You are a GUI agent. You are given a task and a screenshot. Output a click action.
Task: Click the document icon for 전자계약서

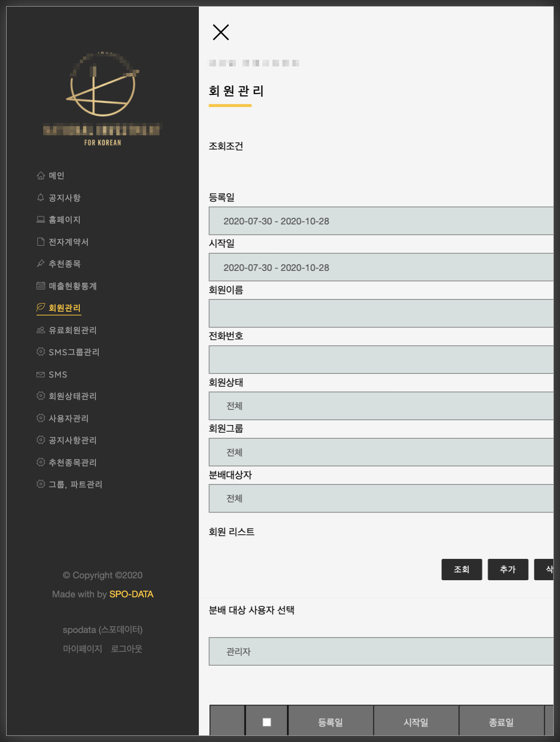41,242
